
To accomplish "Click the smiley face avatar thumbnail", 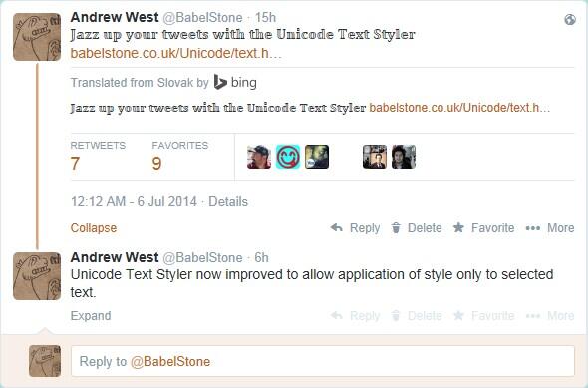I will [x=288, y=157].
